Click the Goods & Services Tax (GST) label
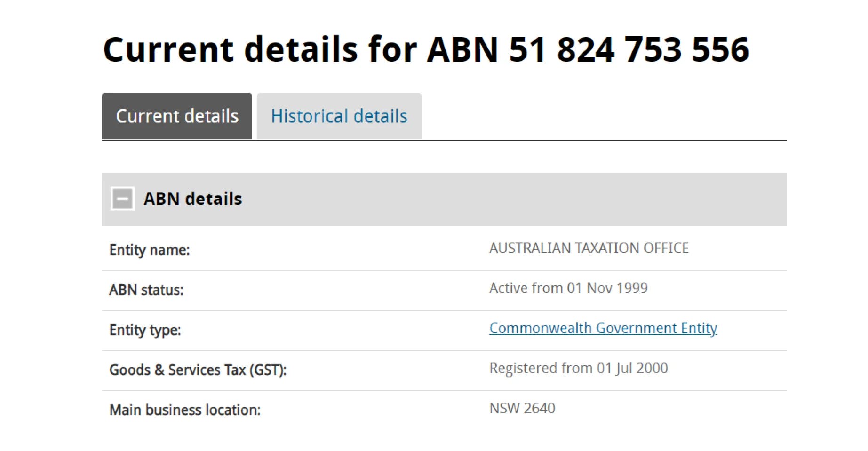Image resolution: width=868 pixels, height=451 pixels. (198, 370)
